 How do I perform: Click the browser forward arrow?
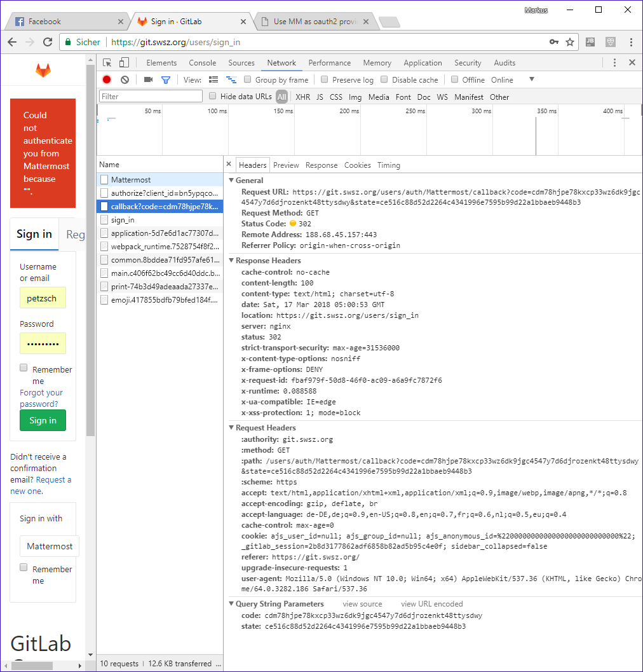[30, 42]
